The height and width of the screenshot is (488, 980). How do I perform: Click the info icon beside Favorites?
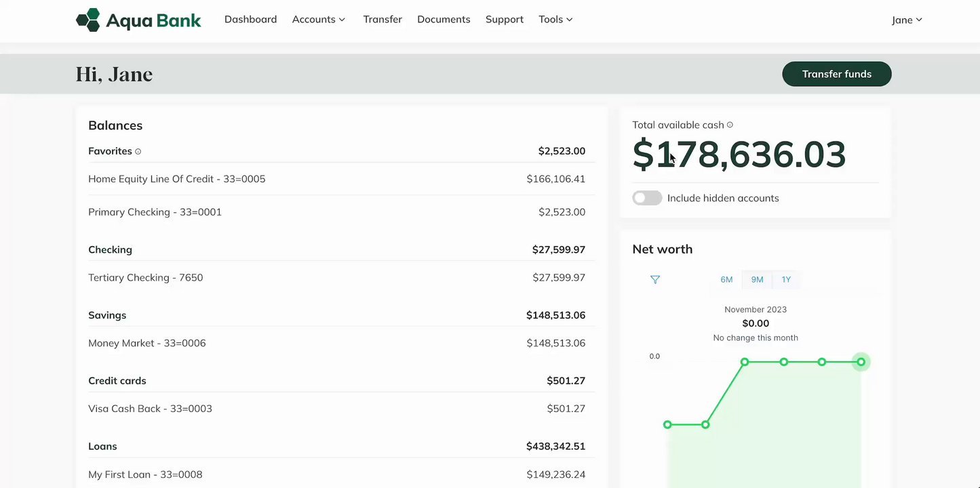click(x=138, y=152)
